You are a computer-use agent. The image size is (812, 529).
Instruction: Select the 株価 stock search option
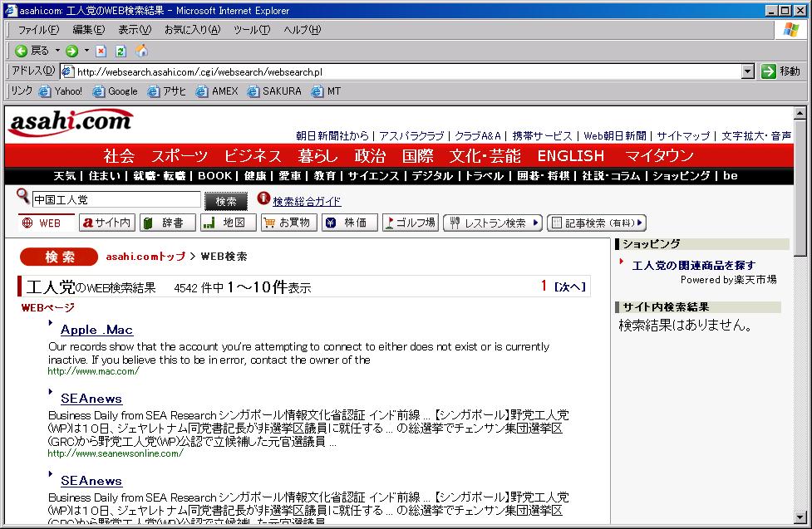click(x=349, y=223)
